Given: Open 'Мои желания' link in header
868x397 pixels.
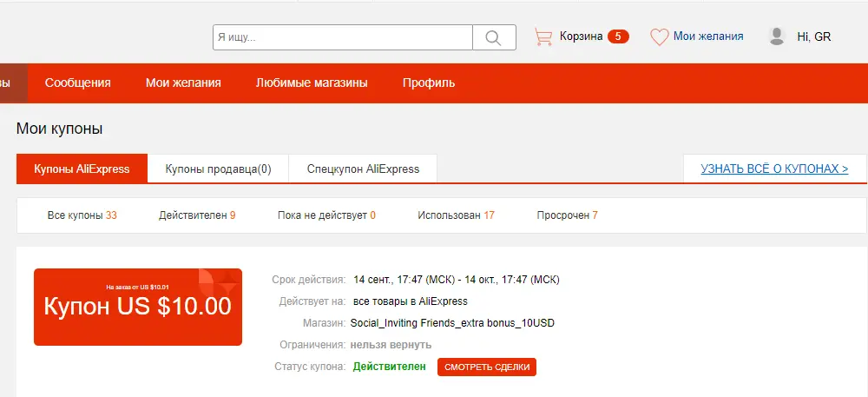Looking at the screenshot, I should pos(708,36).
